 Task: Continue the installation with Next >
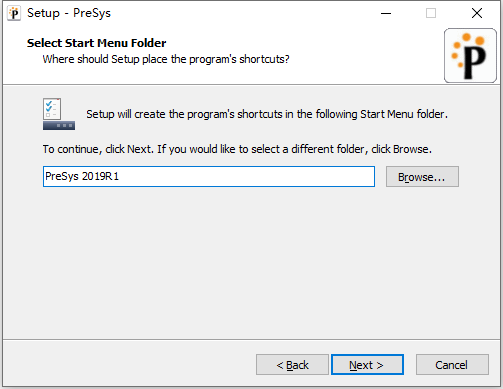click(367, 365)
